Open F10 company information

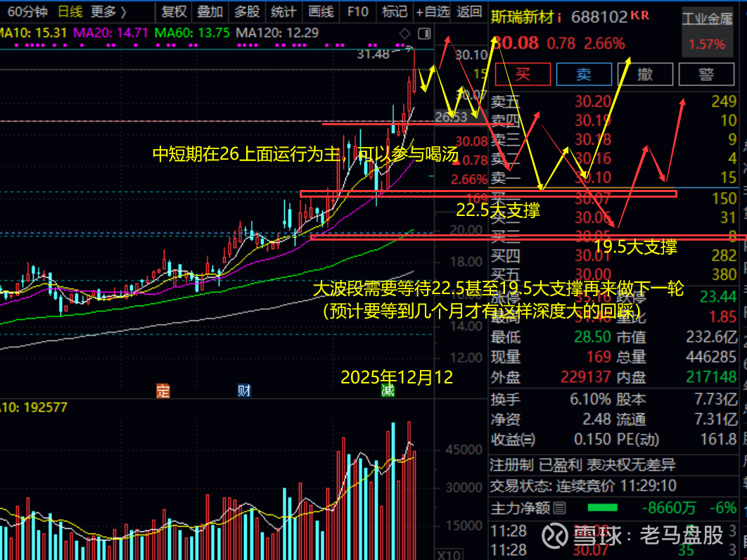click(358, 11)
